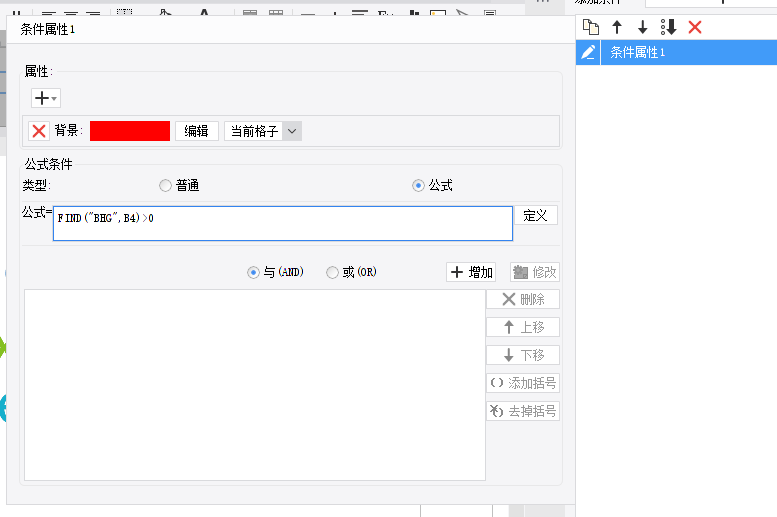Click the pencil edit icon for 条件属性1
Viewport: 777px width, 517px height.
click(588, 52)
